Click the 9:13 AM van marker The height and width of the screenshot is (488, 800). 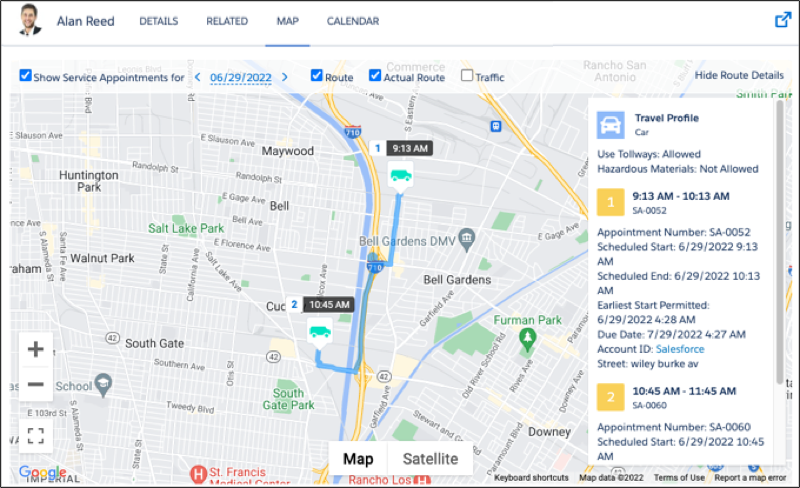coord(400,176)
